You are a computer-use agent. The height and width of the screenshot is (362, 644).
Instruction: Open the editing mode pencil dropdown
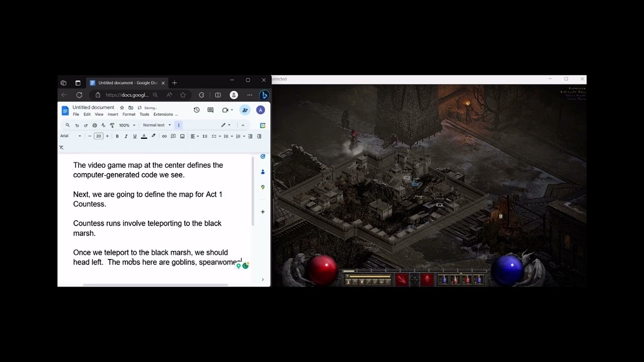tap(225, 125)
